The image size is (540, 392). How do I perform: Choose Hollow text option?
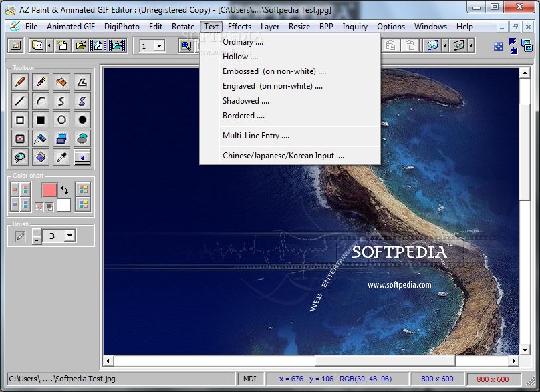290,57
